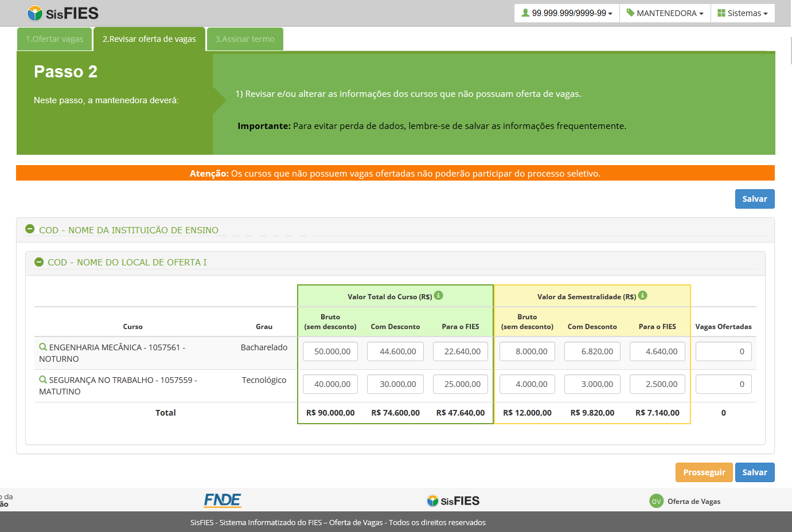Edit Engenharia Mecânica semestralidade para FIES 4.640,00
This screenshot has height=532, width=792.
657,351
